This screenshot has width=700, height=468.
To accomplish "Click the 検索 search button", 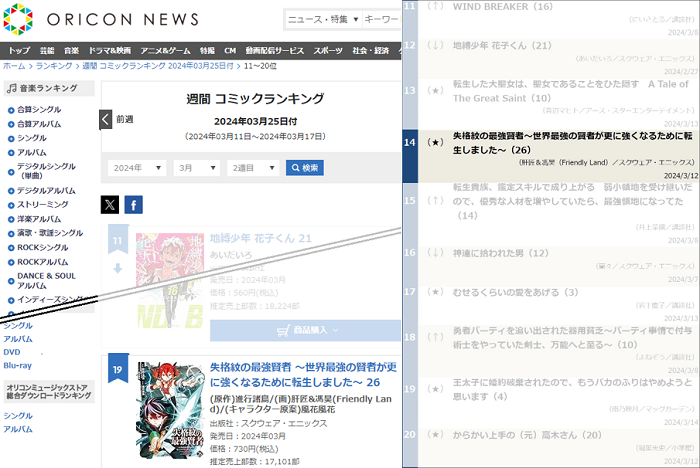I will [x=305, y=168].
